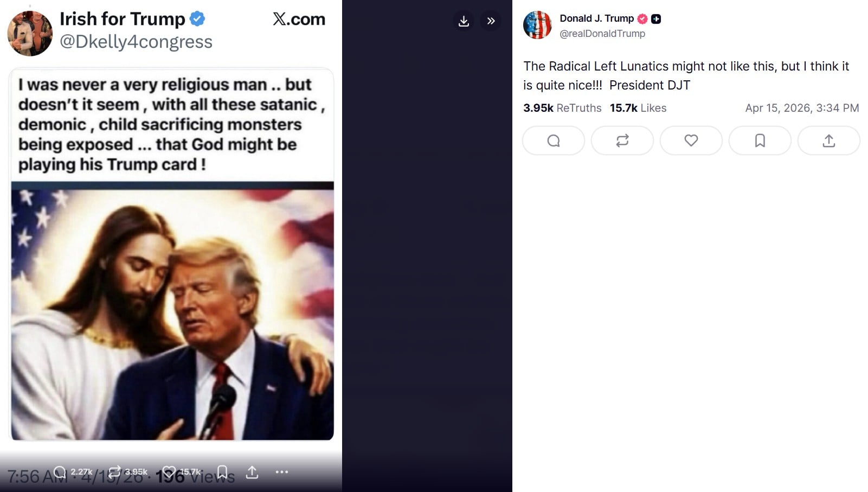Open the @realDonaldTrump handle link
Image resolution: width=868 pixels, height=492 pixels.
coord(602,34)
